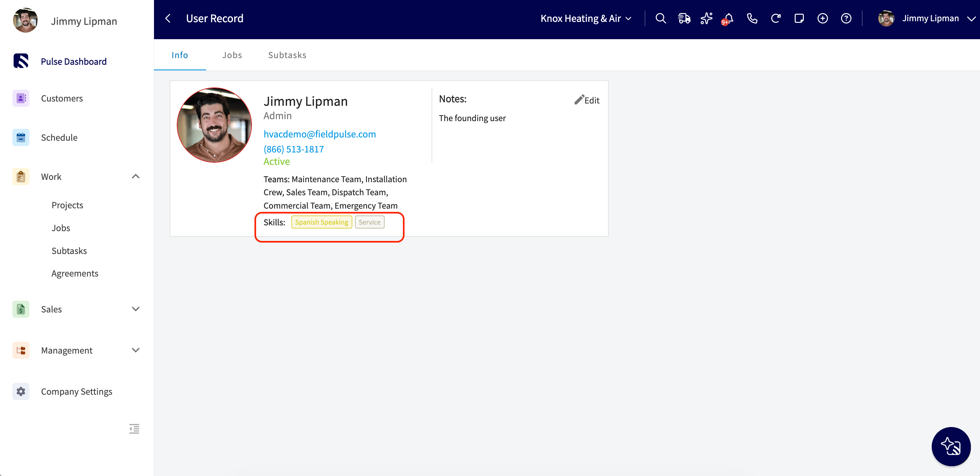Click sidebar Jimmy Lipman name text
This screenshot has width=980, height=476.
[x=84, y=21]
